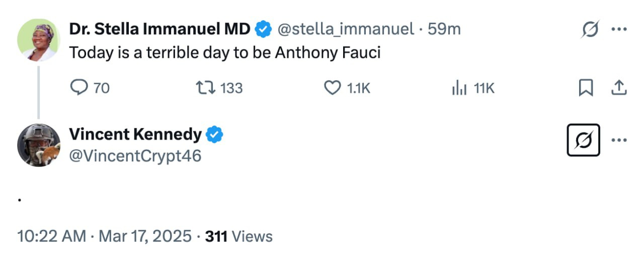Open the 10:22 AM Mar 17, 2025 timestamp
This screenshot has width=644, height=255.
104,236
